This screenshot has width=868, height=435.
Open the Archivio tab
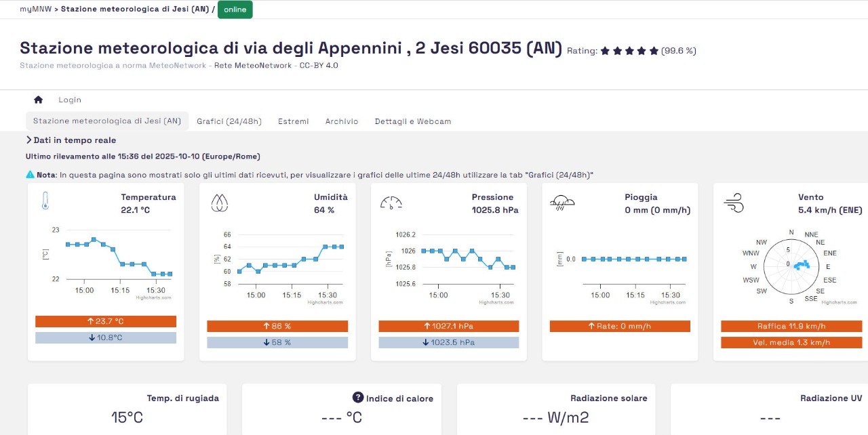click(341, 121)
